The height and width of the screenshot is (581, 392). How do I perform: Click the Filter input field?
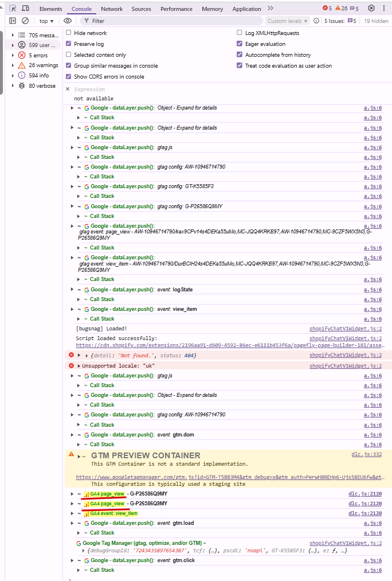(171, 21)
